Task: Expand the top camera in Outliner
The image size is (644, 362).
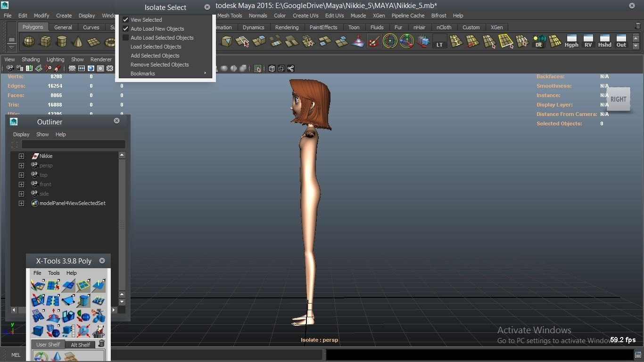Action: pos(21,175)
